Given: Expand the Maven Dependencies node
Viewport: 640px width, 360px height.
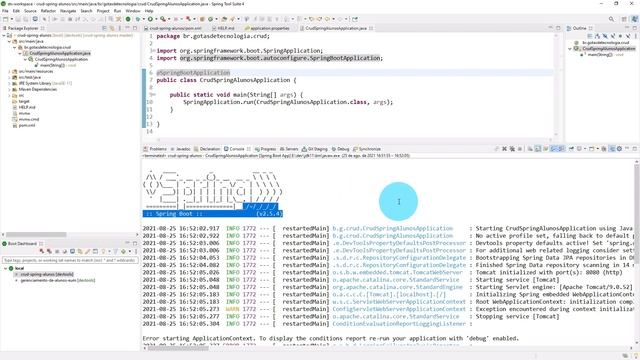Looking at the screenshot, I should (x=9, y=89).
